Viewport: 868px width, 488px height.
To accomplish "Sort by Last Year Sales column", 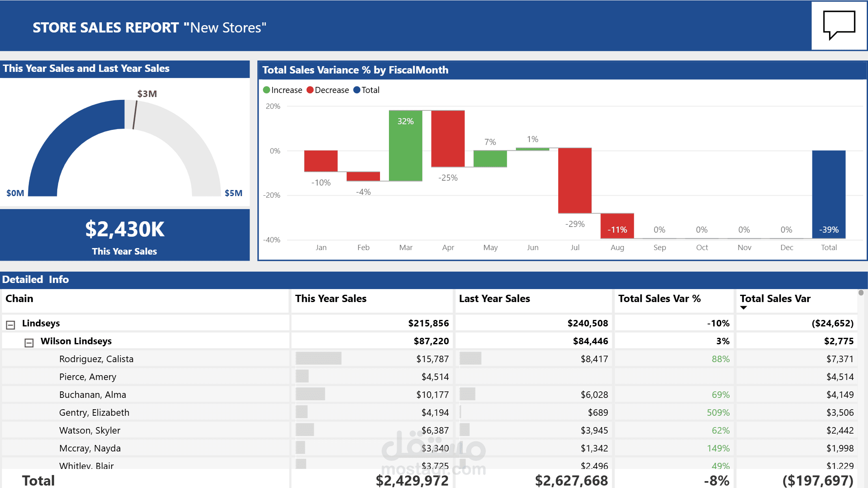I will point(494,299).
